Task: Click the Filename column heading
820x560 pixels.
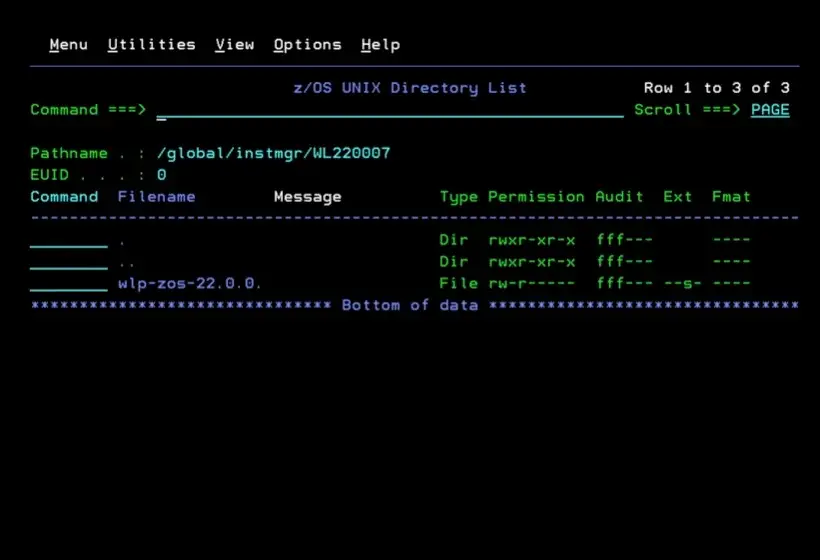Action: [156, 197]
